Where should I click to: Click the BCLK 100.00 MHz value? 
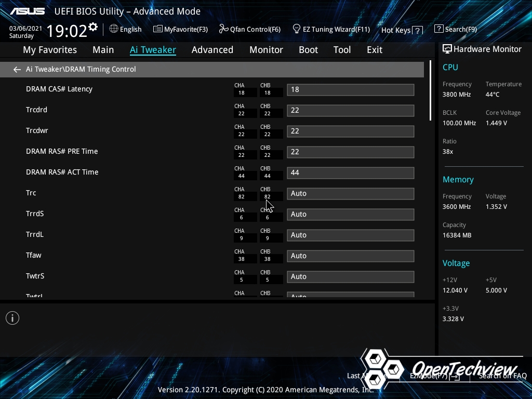(459, 123)
